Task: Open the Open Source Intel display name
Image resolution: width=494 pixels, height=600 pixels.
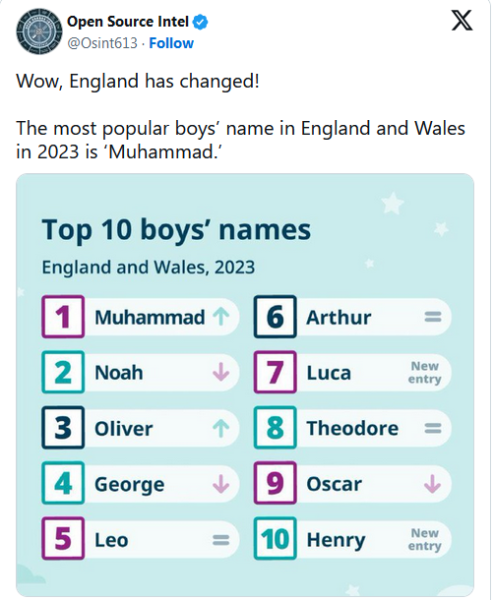Action: coord(128,22)
